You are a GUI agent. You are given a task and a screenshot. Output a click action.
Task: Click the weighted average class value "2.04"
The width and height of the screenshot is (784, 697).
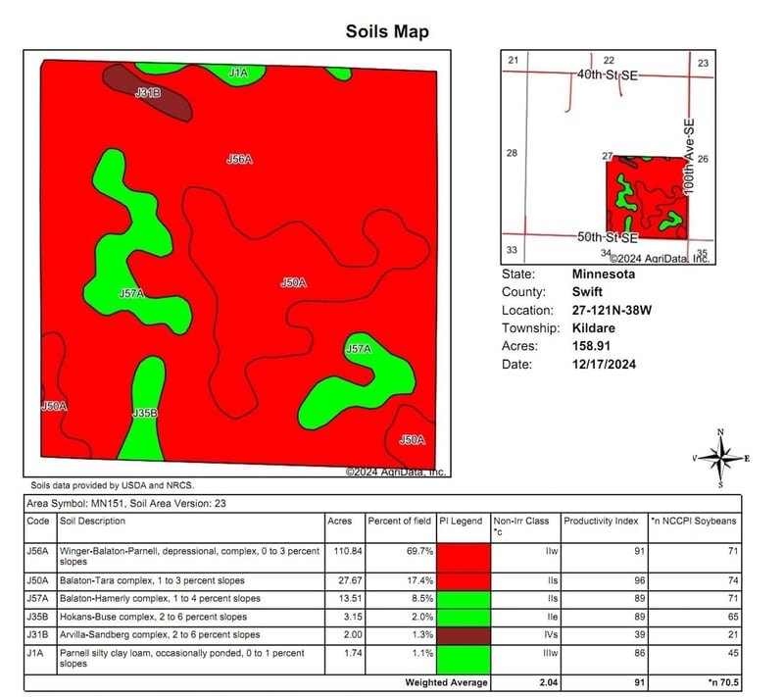(548, 682)
